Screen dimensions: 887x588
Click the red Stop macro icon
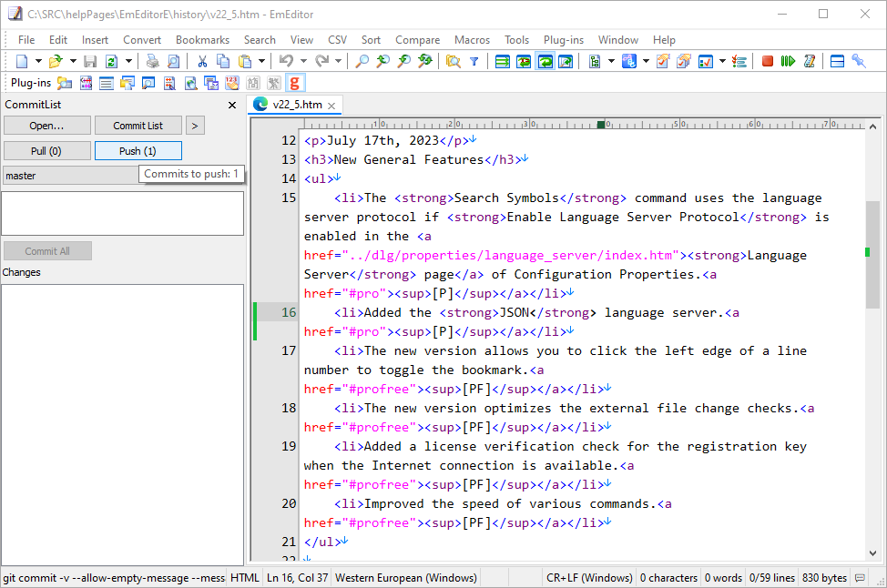[767, 61]
